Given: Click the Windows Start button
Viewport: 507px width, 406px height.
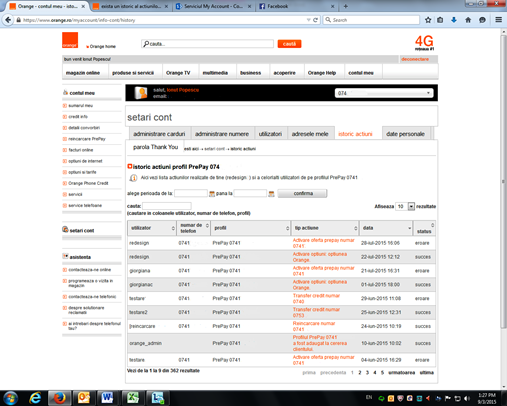Looking at the screenshot, I should click(x=11, y=398).
